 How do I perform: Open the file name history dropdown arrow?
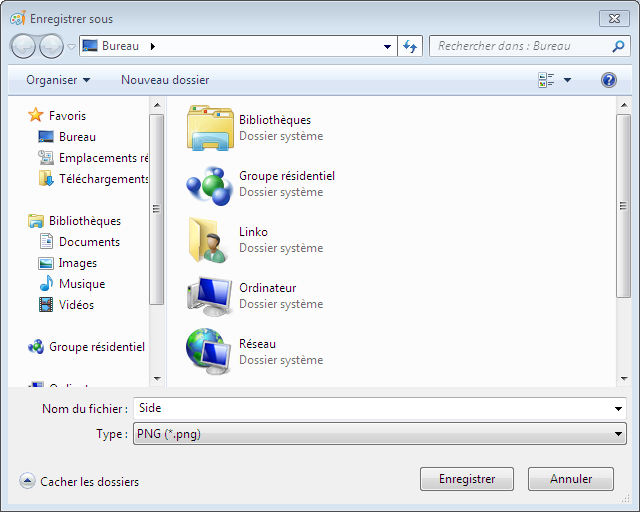(x=619, y=408)
